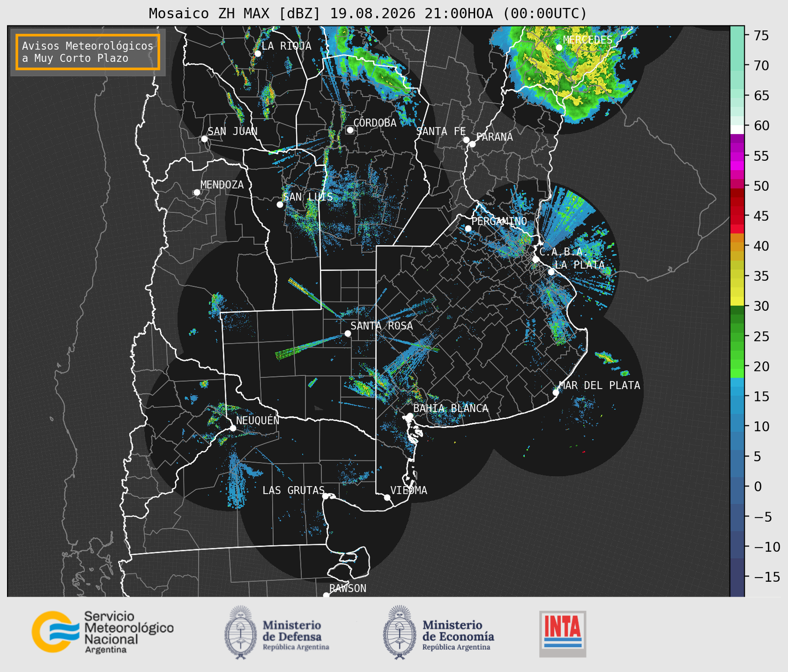788x672 pixels.
Task: Click the Viedma city marker dot
Action: (387, 497)
